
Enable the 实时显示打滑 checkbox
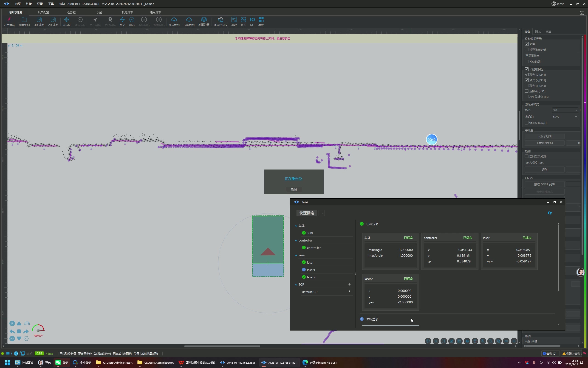coord(526,156)
